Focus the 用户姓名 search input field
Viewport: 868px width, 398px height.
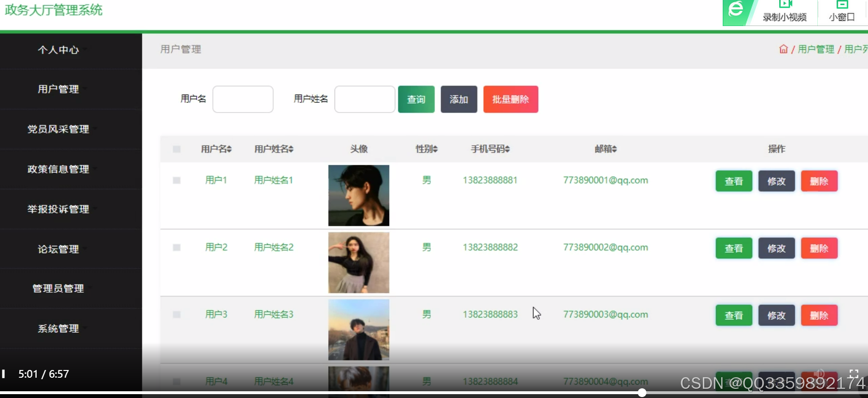365,99
